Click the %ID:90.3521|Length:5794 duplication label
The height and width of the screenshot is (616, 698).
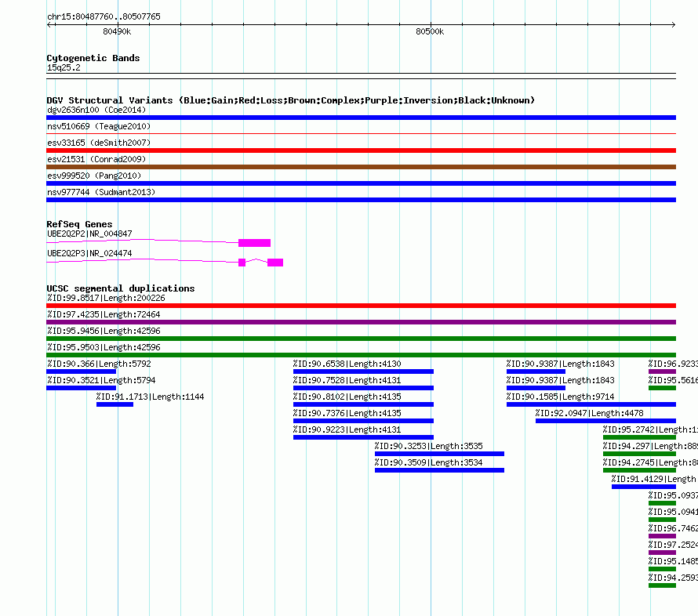pos(101,380)
